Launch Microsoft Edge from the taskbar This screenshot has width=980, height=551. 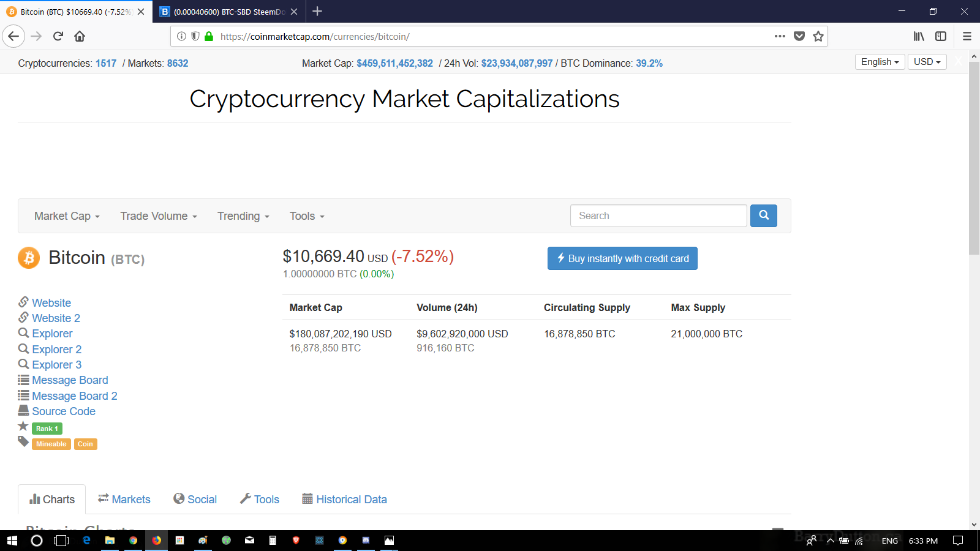[x=86, y=541]
